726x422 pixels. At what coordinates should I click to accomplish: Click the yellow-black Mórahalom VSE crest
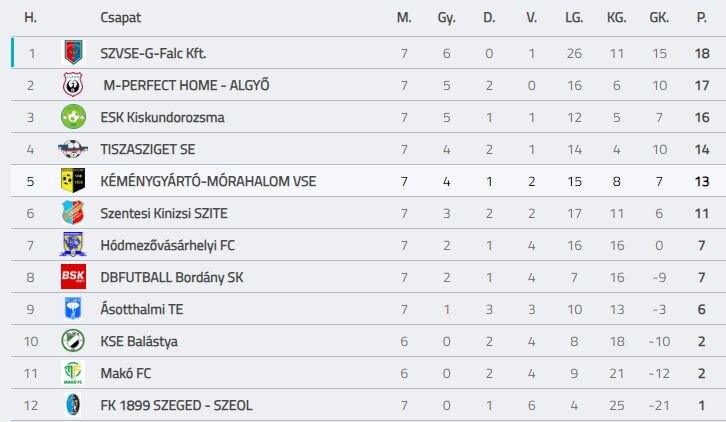coord(73,181)
